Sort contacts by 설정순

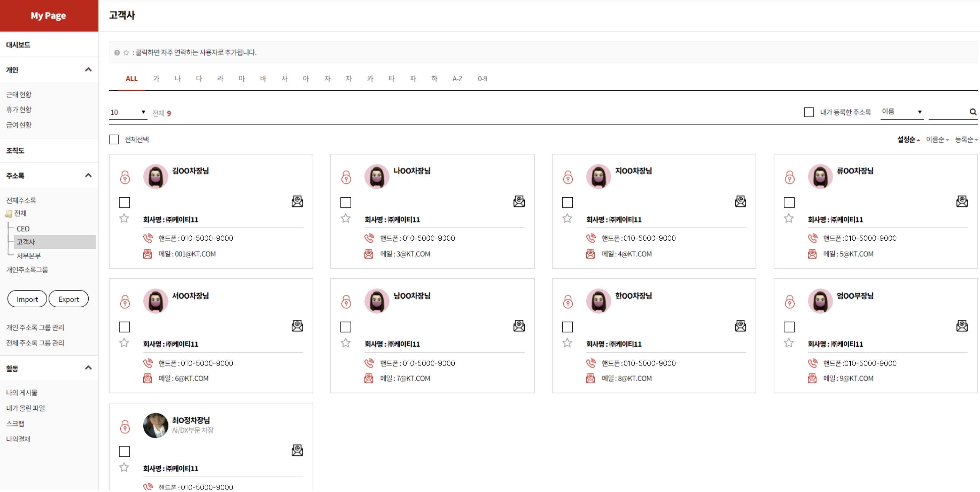coord(908,140)
